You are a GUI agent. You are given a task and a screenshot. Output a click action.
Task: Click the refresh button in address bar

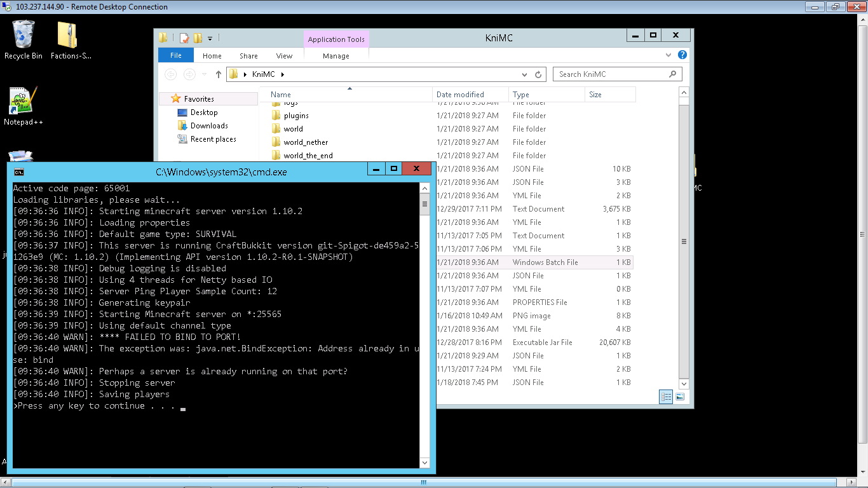pos(538,74)
